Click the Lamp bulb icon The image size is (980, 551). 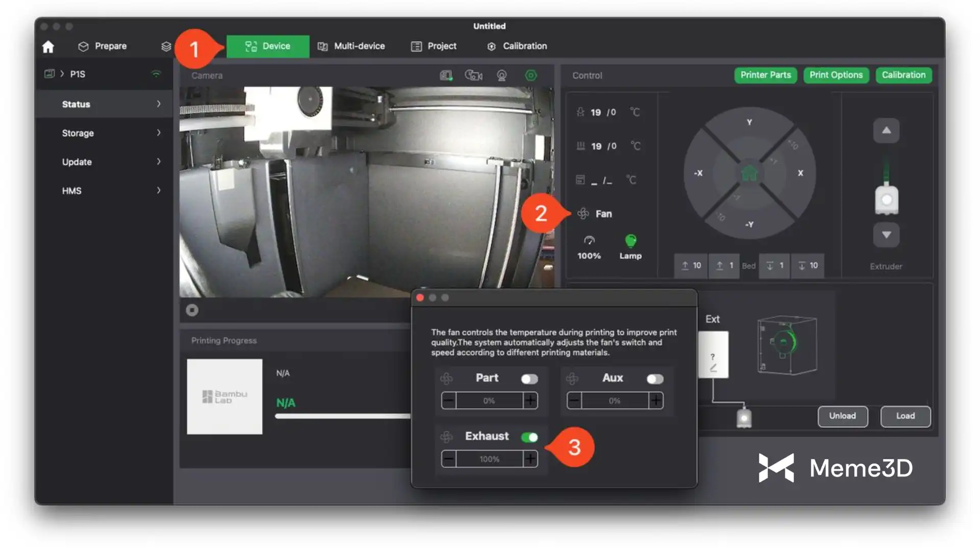(630, 241)
